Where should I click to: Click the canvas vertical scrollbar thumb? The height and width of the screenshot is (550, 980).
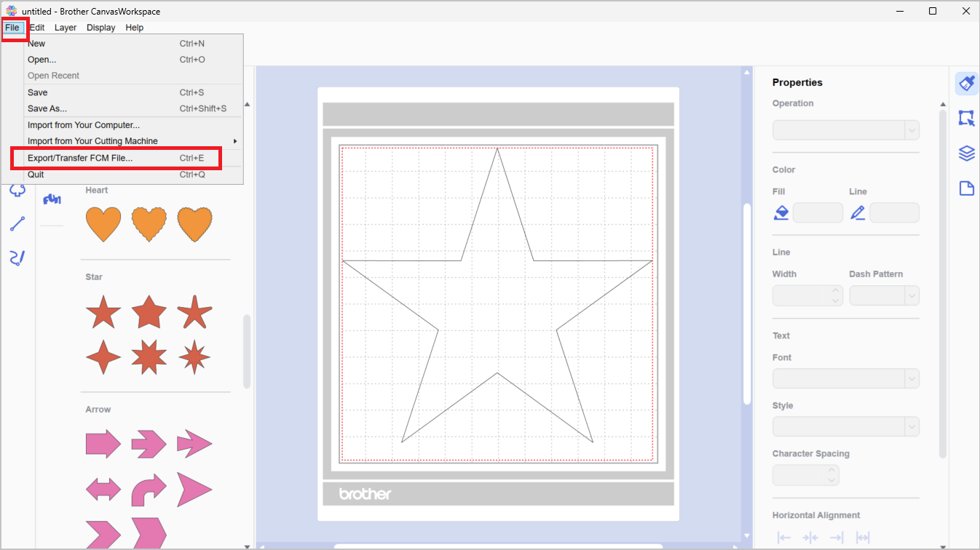(746, 303)
